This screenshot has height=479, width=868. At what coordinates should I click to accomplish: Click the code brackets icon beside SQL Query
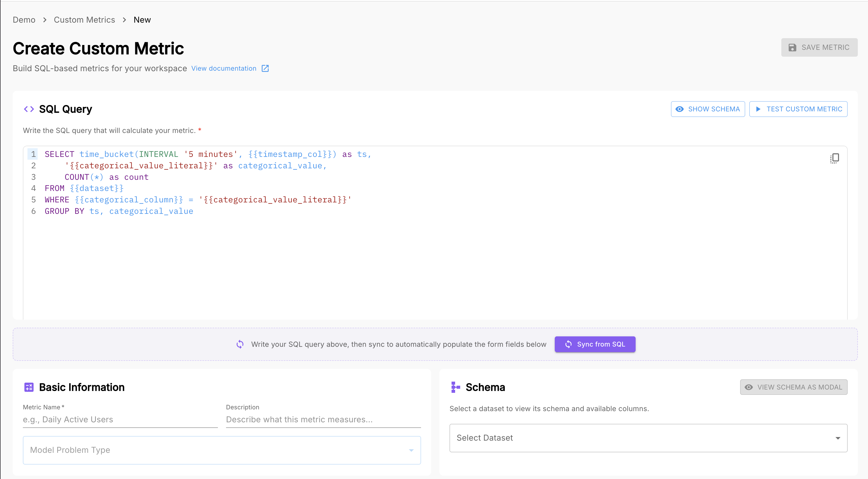[x=29, y=109]
